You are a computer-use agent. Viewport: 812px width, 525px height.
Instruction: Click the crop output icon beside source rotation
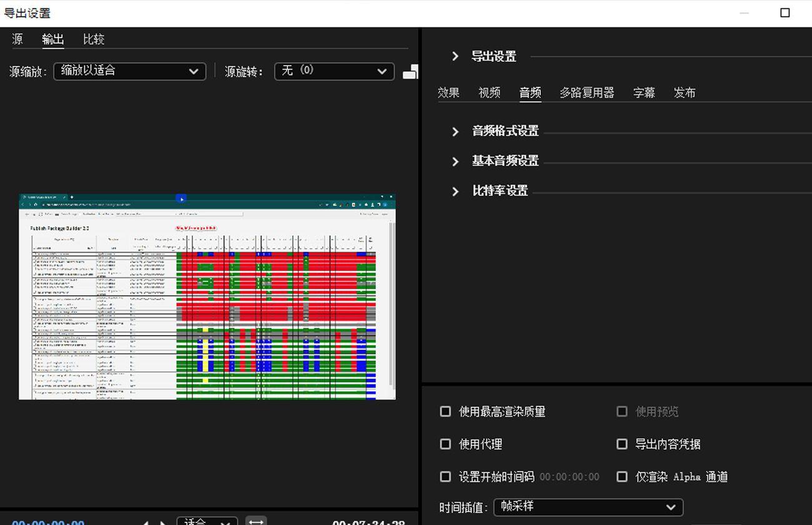coord(410,72)
